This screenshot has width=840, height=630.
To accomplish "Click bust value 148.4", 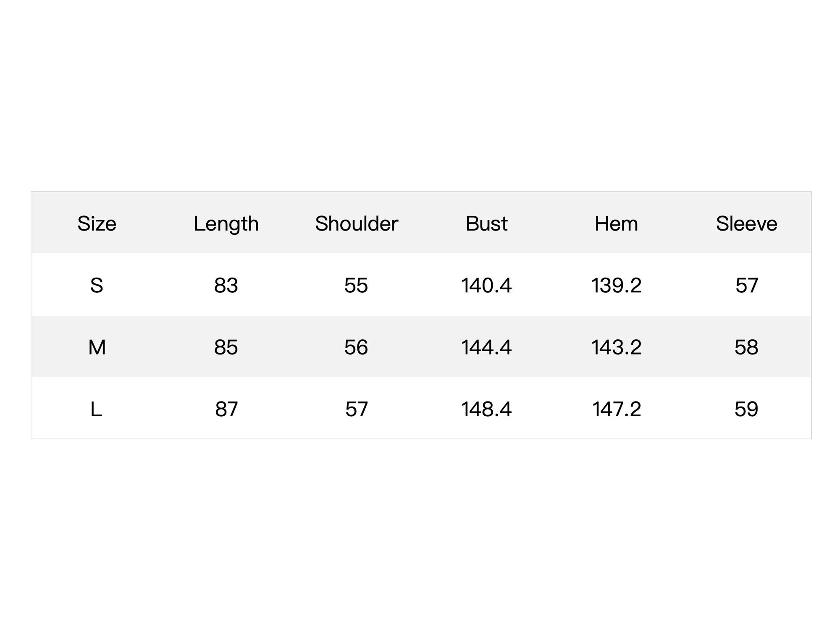I will tap(486, 409).
